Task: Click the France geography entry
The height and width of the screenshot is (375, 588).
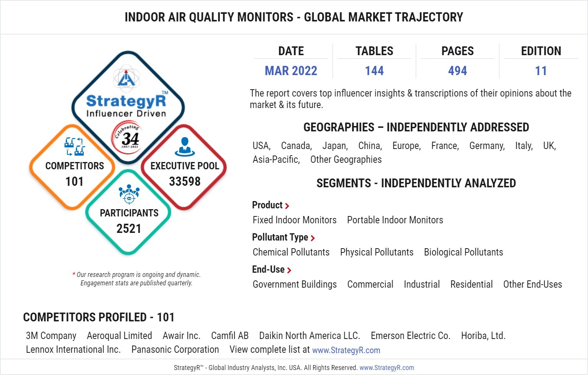Action: coord(445,146)
